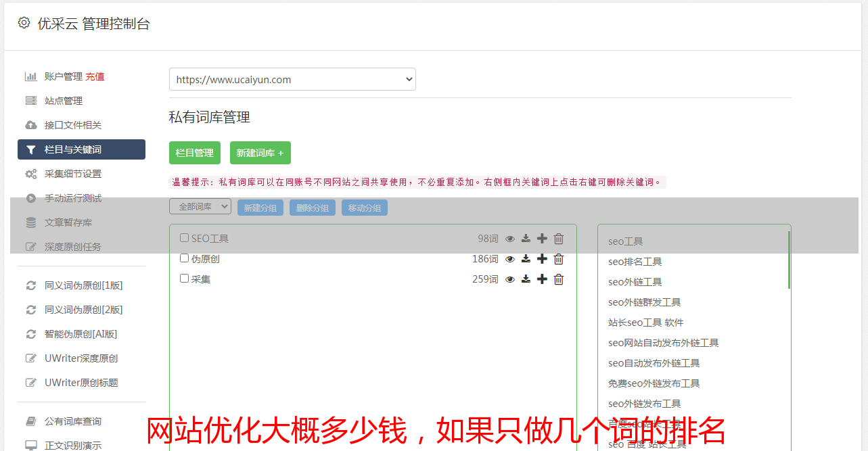Click the red 充值 link
This screenshot has width=868, height=451.
(x=95, y=76)
